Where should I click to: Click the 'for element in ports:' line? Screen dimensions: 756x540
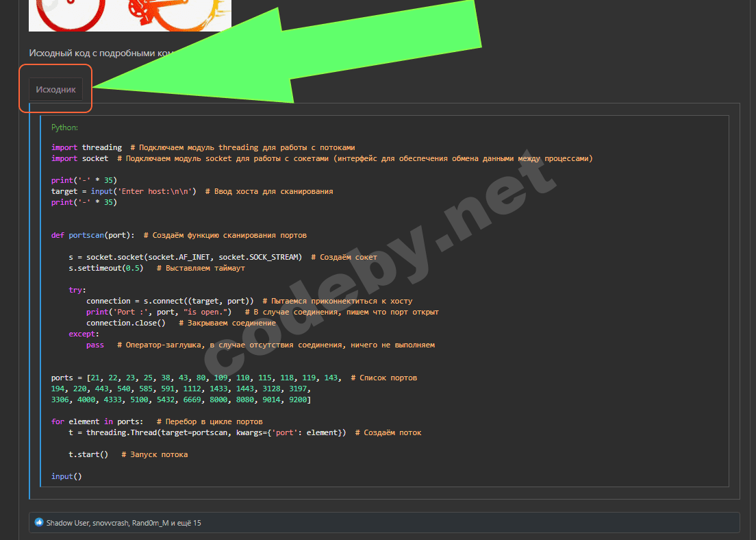157,421
